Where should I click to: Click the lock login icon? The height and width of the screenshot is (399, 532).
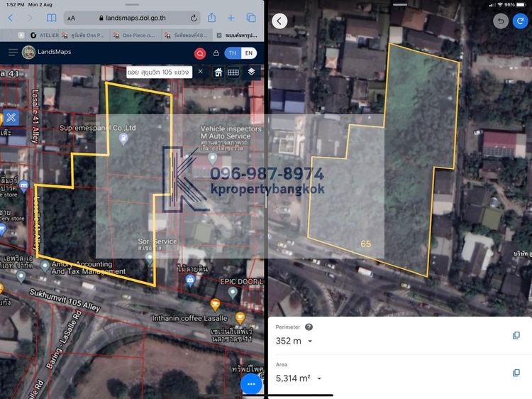coord(216,53)
